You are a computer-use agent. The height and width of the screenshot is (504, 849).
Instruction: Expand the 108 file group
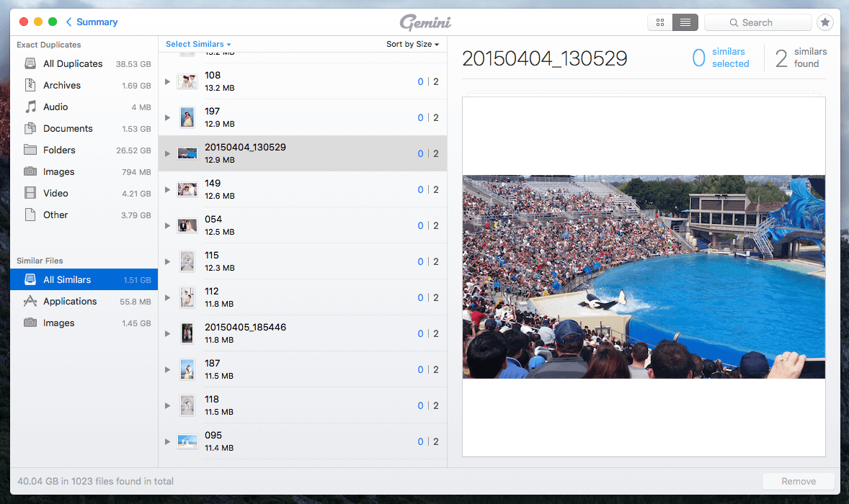click(167, 81)
